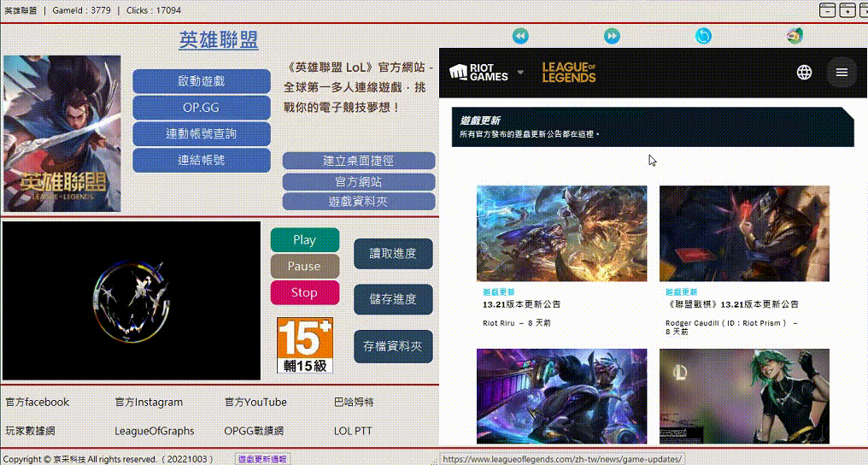868x465 pixels.
Task: Click 遊戲更新 tag above 聯盟戰棋 article
Action: 682,291
